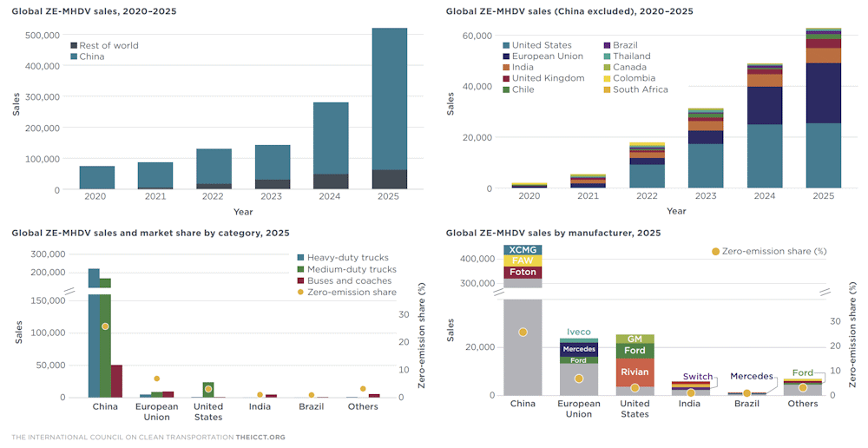This screenshot has width=868, height=448.
Task: Click the South Africa legend entry
Action: click(636, 89)
